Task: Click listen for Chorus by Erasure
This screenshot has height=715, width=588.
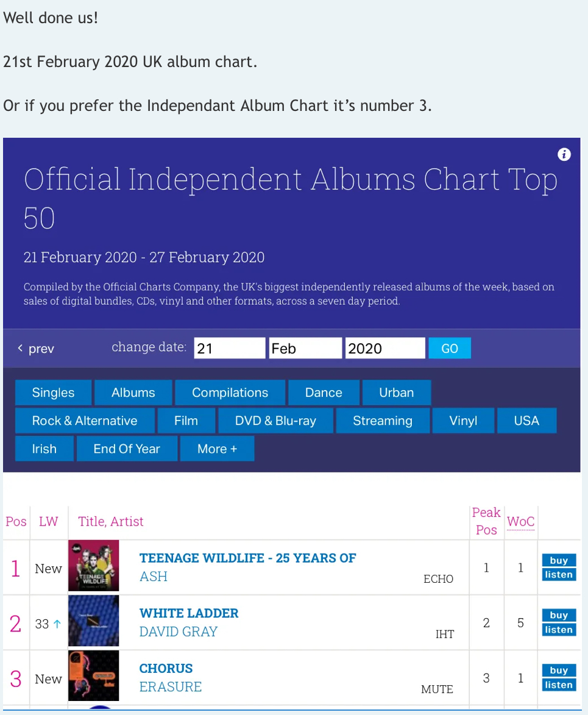Action: [559, 685]
